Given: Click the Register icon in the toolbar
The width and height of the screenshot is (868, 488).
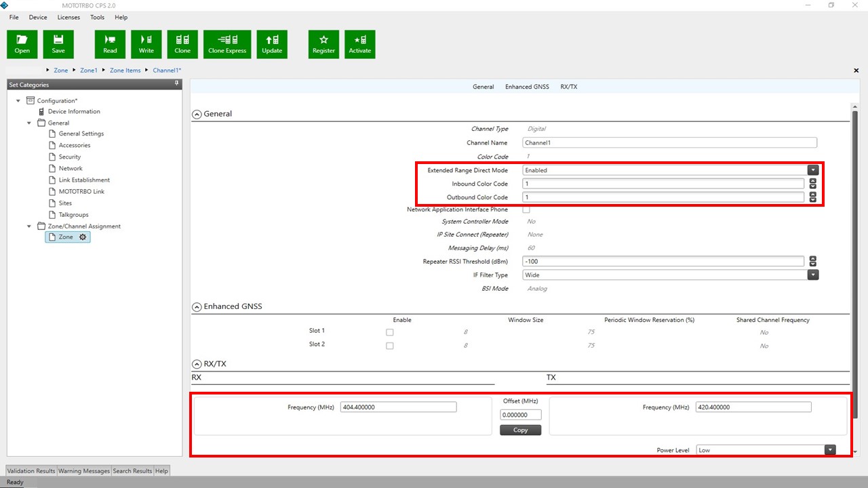Looking at the screenshot, I should pyautogui.click(x=323, y=43).
